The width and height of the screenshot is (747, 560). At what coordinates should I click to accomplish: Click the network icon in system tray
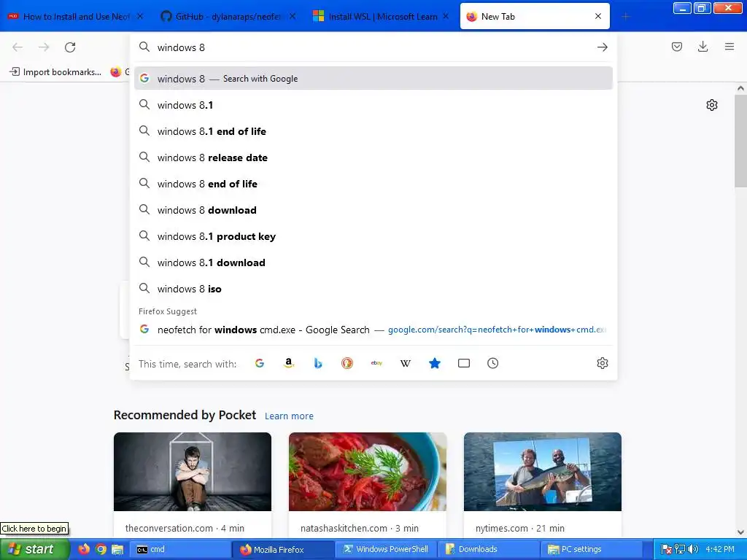coord(680,550)
